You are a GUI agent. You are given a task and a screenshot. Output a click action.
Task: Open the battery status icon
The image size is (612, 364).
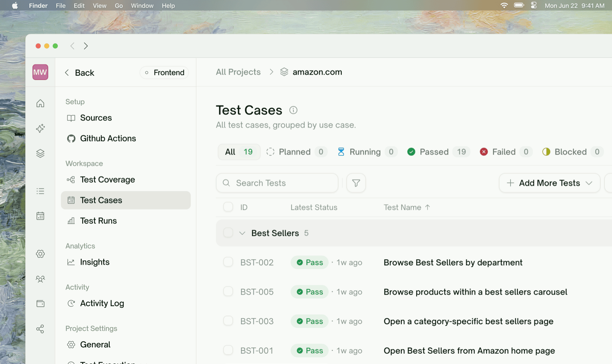tap(519, 5)
